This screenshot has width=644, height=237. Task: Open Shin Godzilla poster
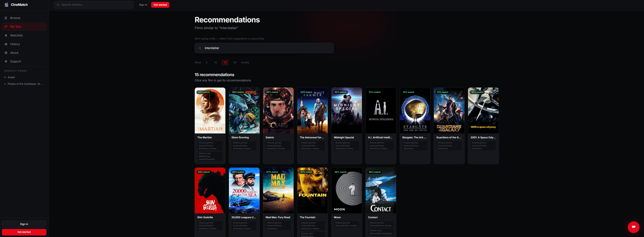(210, 190)
